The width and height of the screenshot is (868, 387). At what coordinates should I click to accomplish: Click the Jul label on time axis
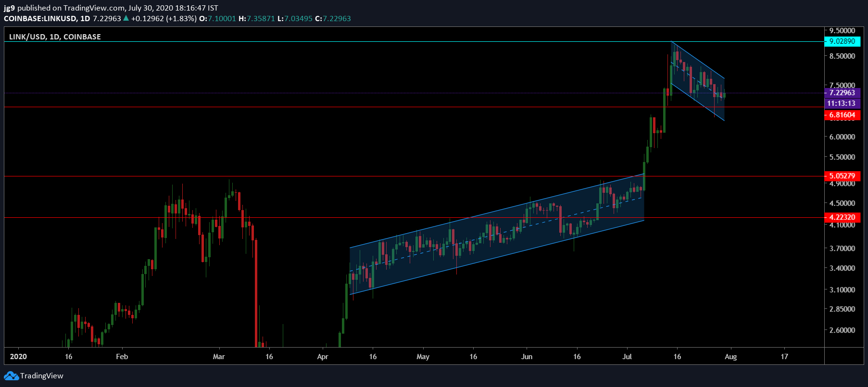point(627,356)
